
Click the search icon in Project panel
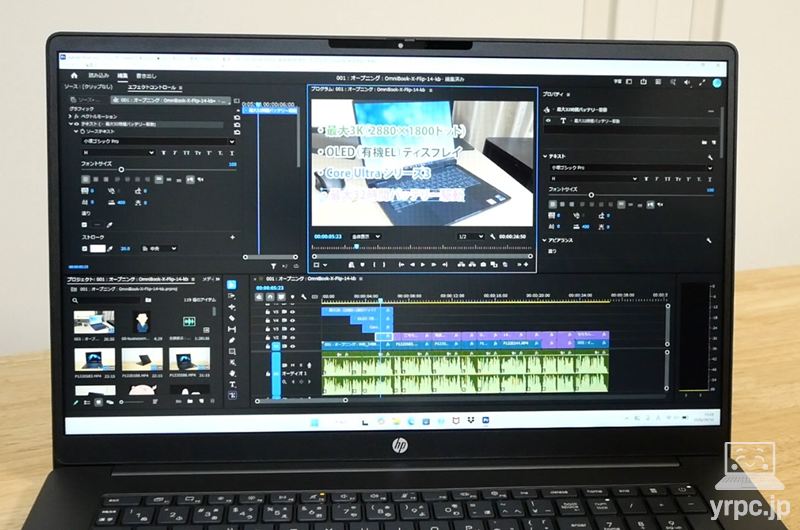[75, 300]
